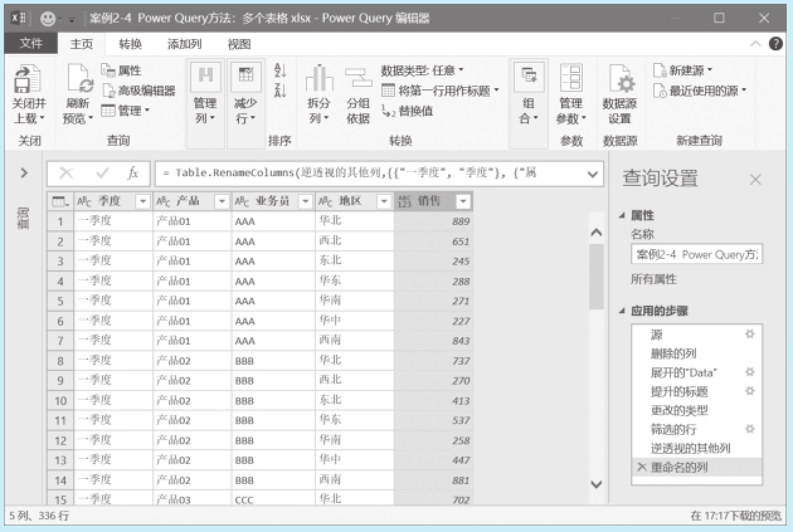Viewport: 793px width, 532px height.
Task: Switch to the 转换 ribbon tab
Action: (x=130, y=44)
